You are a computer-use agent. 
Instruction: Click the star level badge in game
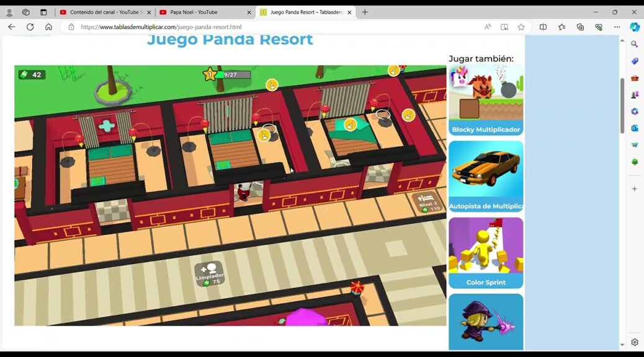210,75
